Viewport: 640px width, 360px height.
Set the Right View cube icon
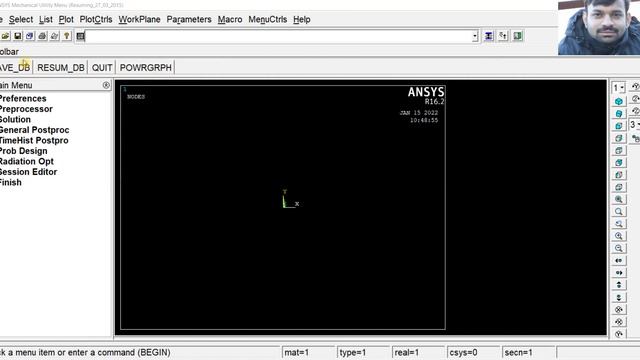(x=619, y=138)
